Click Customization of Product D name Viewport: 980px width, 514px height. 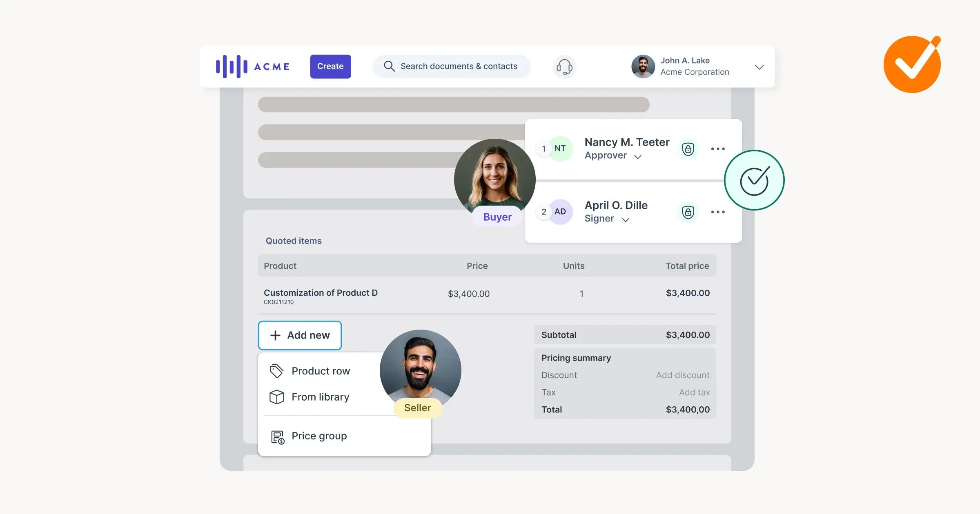(321, 292)
